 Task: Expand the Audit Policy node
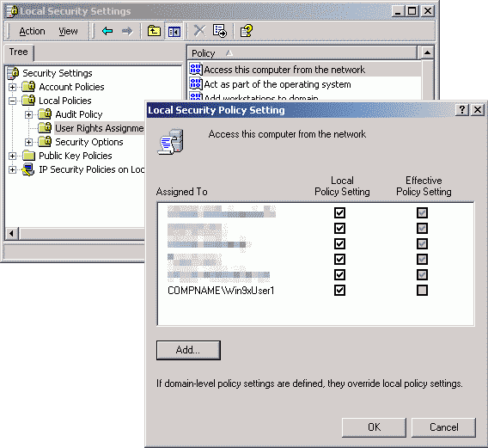[x=28, y=114]
